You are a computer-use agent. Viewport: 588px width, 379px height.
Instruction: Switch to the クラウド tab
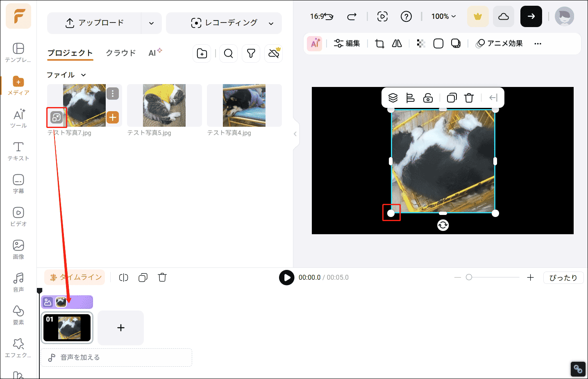[120, 53]
